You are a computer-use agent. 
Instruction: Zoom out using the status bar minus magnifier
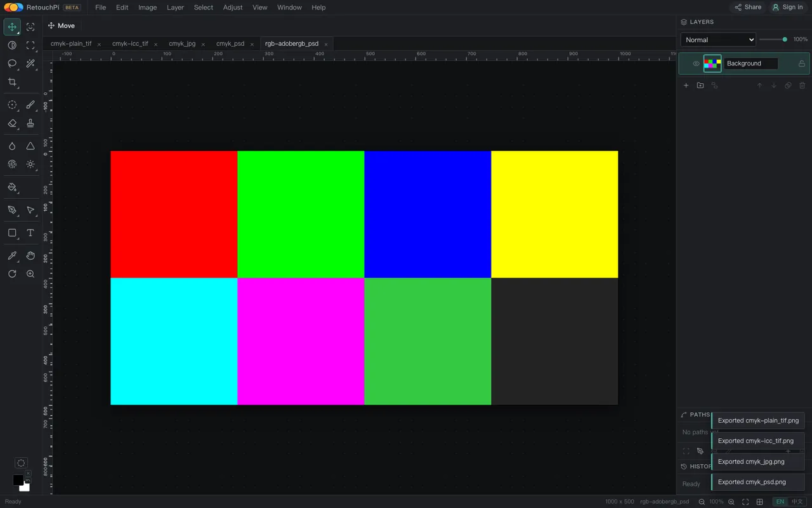(x=702, y=502)
